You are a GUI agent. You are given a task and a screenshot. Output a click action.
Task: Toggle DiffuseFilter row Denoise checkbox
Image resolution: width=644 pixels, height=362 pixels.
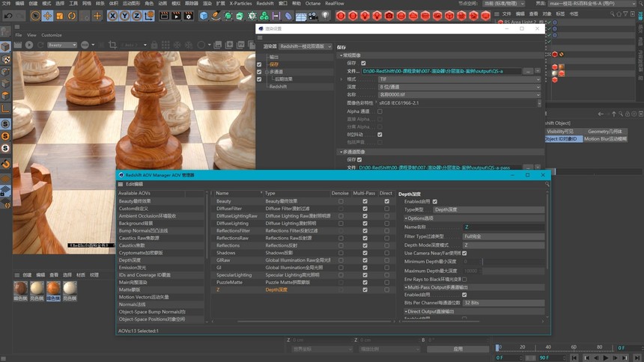[341, 209]
